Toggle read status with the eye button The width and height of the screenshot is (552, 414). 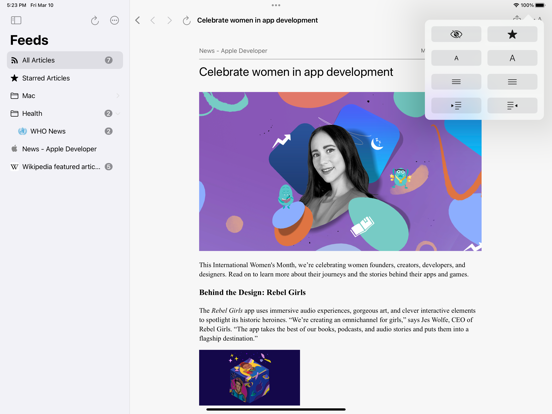[456, 34]
